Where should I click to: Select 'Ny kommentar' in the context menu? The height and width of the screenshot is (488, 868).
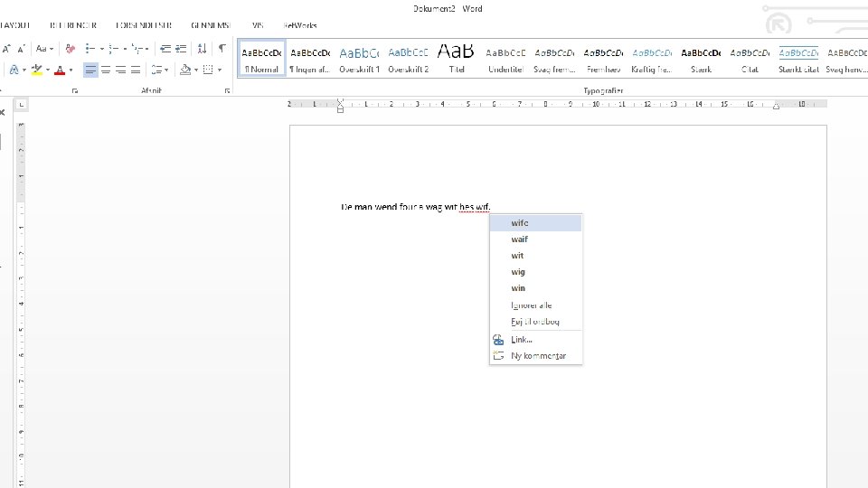(x=538, y=356)
